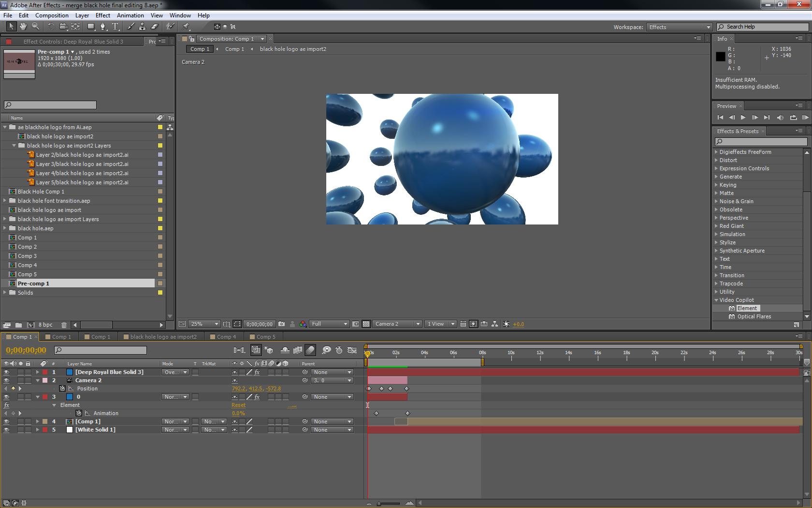Viewport: 812px width, 508px height.
Task: Open the Animation menu
Action: pyautogui.click(x=130, y=15)
